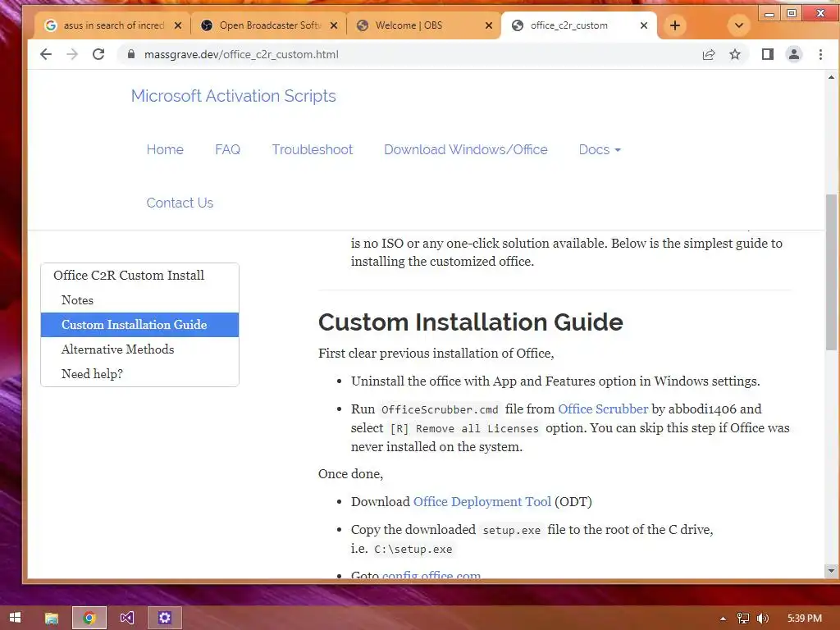Viewport: 840px width, 630px height.
Task: Open the Office Scrubber link
Action: (603, 409)
